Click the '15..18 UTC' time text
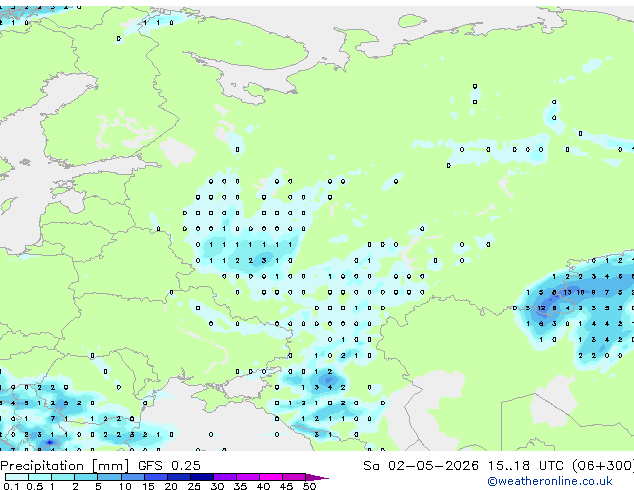Viewport: 634px width, 490px height. pos(525,466)
